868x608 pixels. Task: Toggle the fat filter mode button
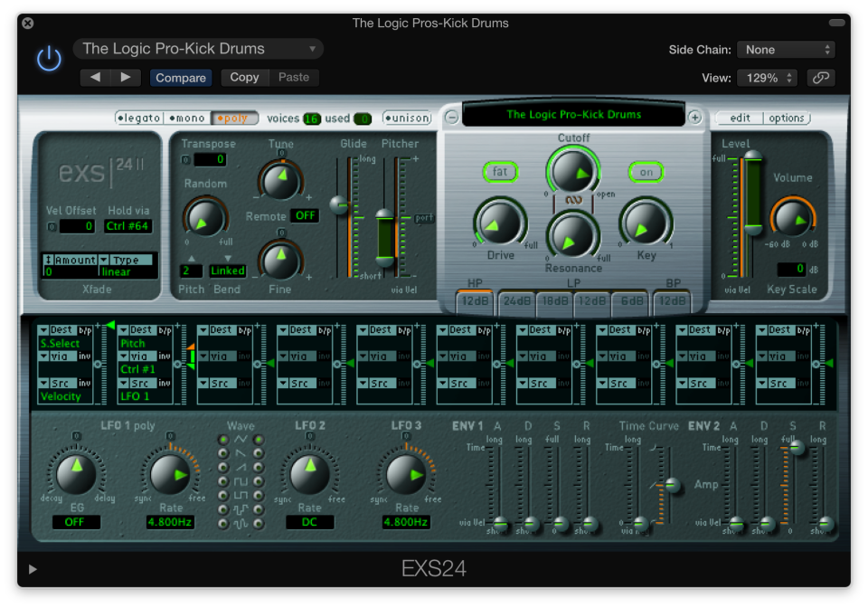501,170
